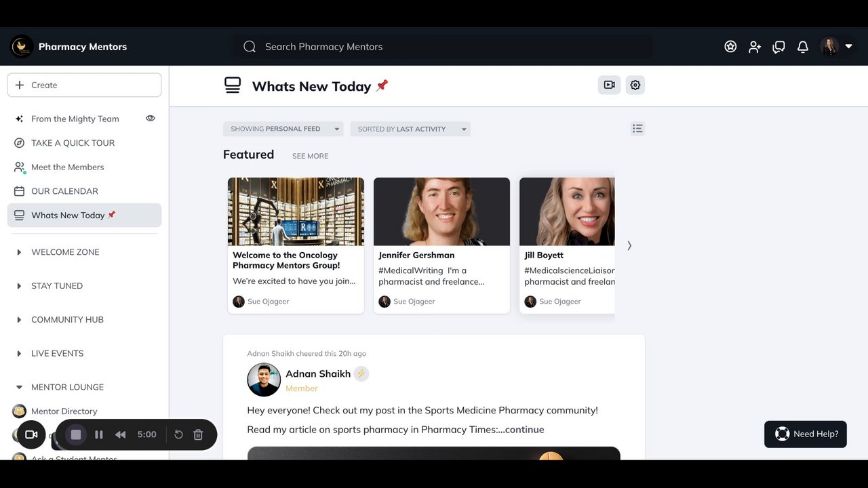Click the Search Pharmacy Mentors field
Viewport: 868px width, 488px height.
point(443,47)
